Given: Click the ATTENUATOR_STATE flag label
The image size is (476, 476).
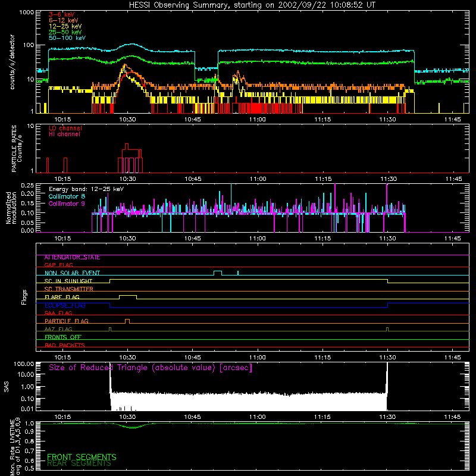Looking at the screenshot, I should pyautogui.click(x=72, y=258).
